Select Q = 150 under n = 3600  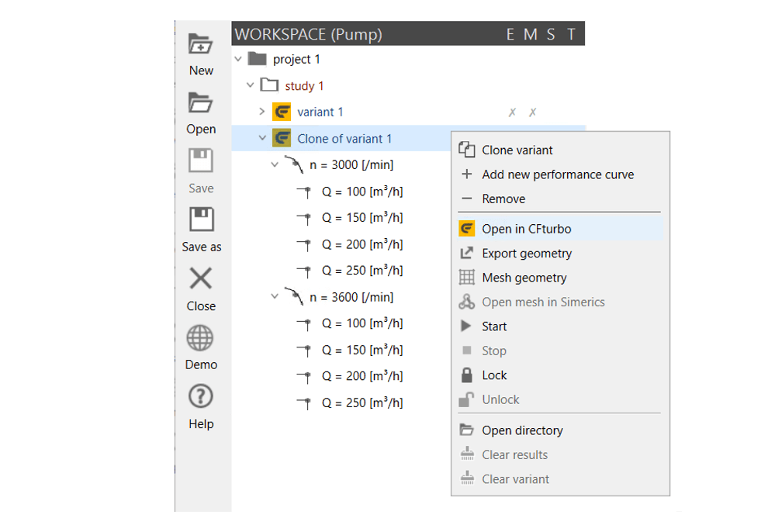pyautogui.click(x=362, y=350)
